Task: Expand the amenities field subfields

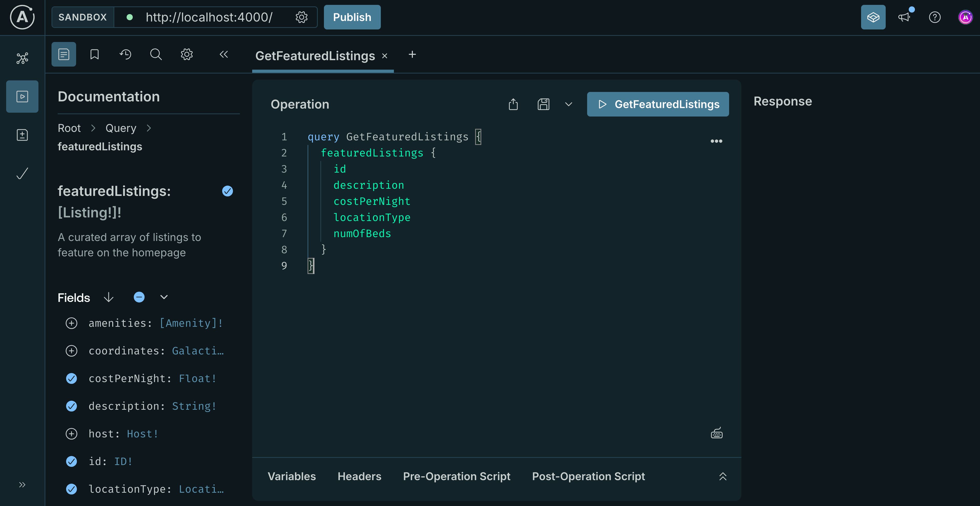Action: (x=72, y=323)
